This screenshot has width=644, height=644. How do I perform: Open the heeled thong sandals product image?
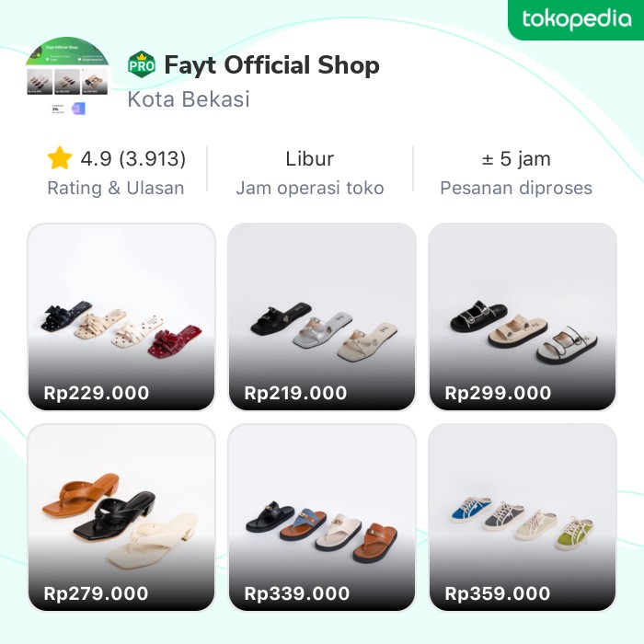121,506
